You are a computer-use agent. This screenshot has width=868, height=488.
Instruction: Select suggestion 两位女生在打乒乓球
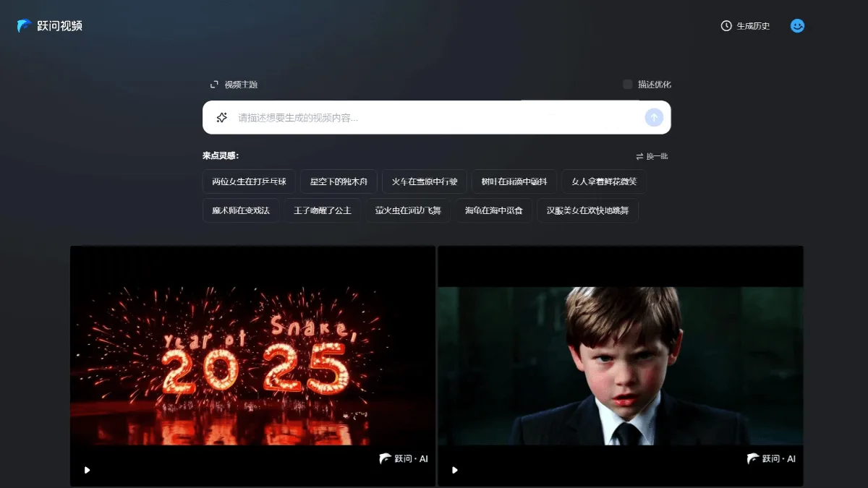(249, 181)
